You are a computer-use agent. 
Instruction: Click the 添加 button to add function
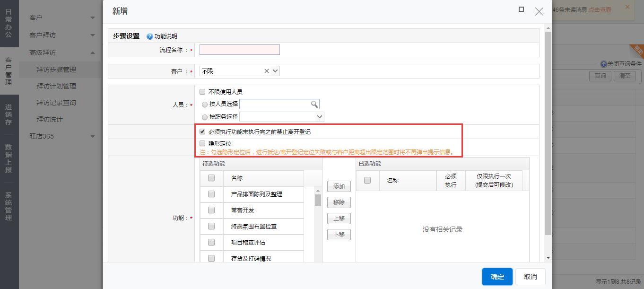point(339,186)
